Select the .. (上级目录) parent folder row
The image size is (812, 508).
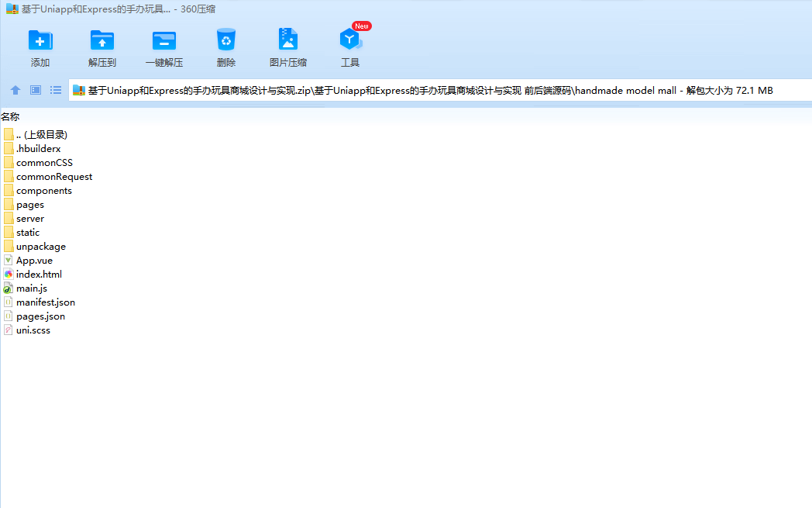35,135
